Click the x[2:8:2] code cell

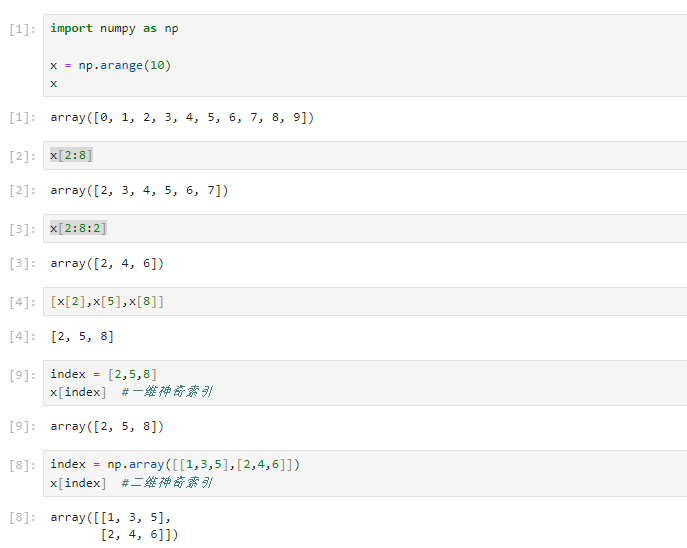pos(365,229)
